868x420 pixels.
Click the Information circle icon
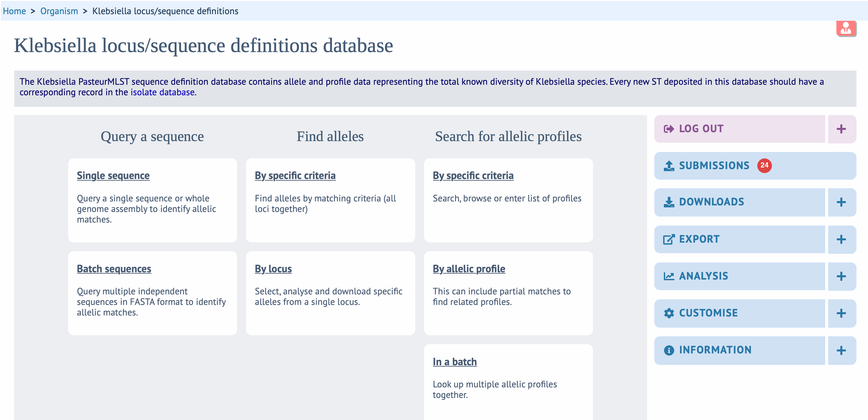pos(668,350)
